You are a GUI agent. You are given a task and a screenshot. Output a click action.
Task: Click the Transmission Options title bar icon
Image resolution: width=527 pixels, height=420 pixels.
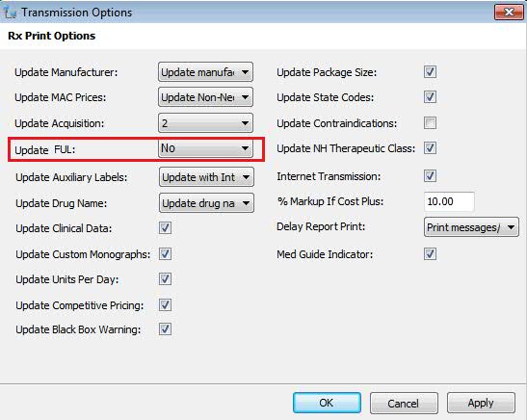10,13
